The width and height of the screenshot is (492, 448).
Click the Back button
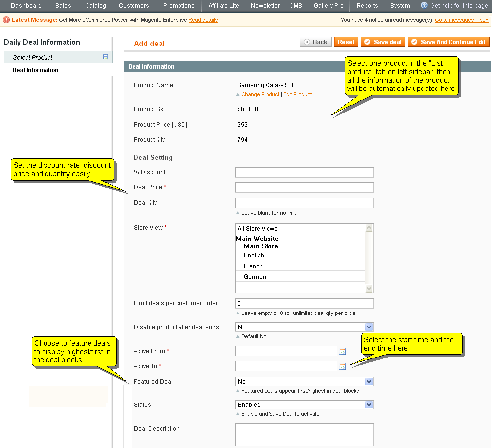coord(315,42)
